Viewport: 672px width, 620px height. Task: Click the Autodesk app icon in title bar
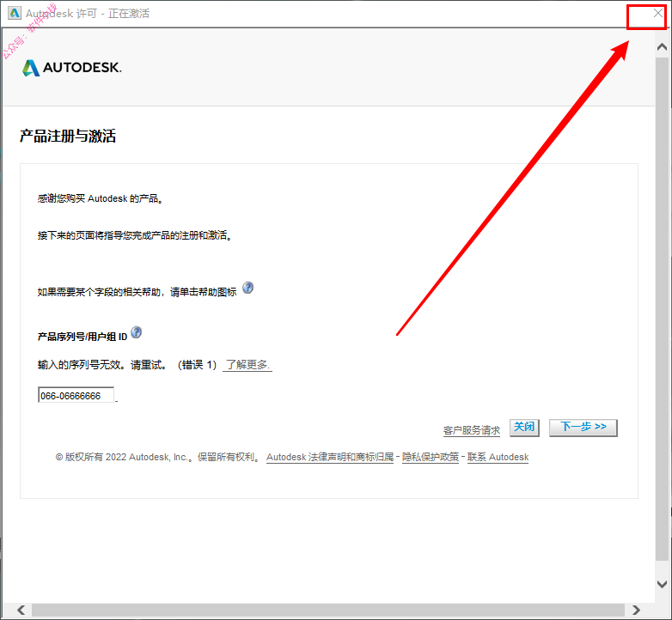pyautogui.click(x=14, y=13)
